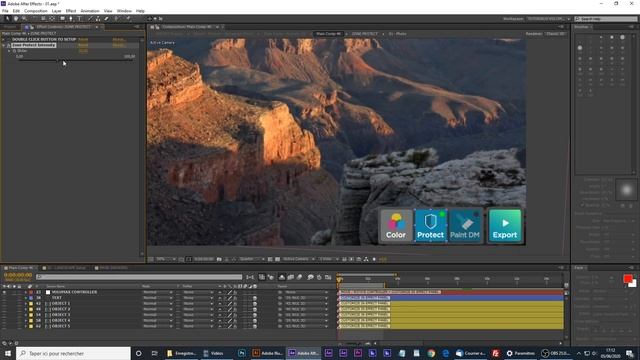Expand the VOLUMAX CONTROLLER layer
This screenshot has height=360, width=640.
(26, 292)
